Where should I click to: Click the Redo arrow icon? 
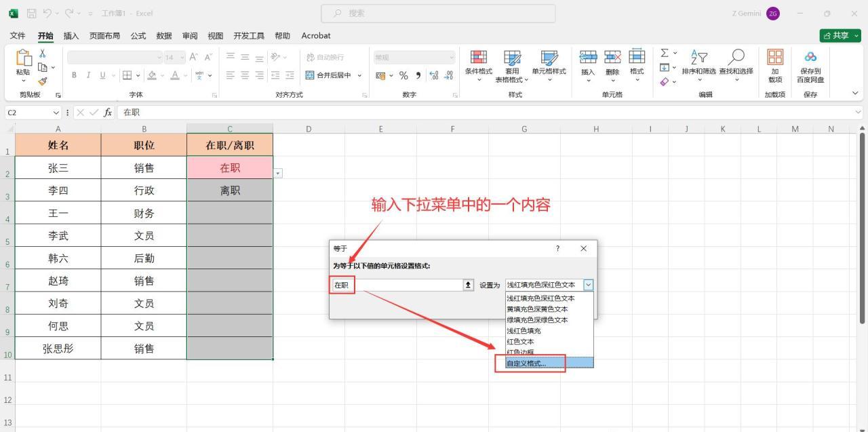[69, 13]
